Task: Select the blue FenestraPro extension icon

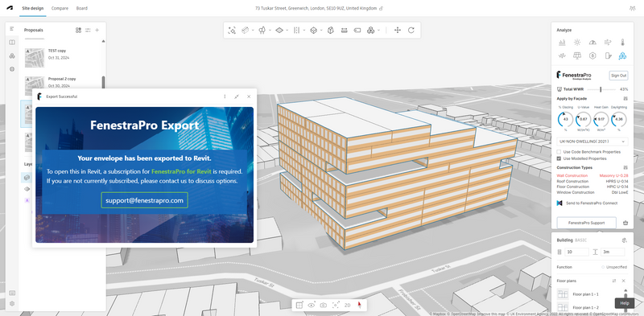Action: 622,55
